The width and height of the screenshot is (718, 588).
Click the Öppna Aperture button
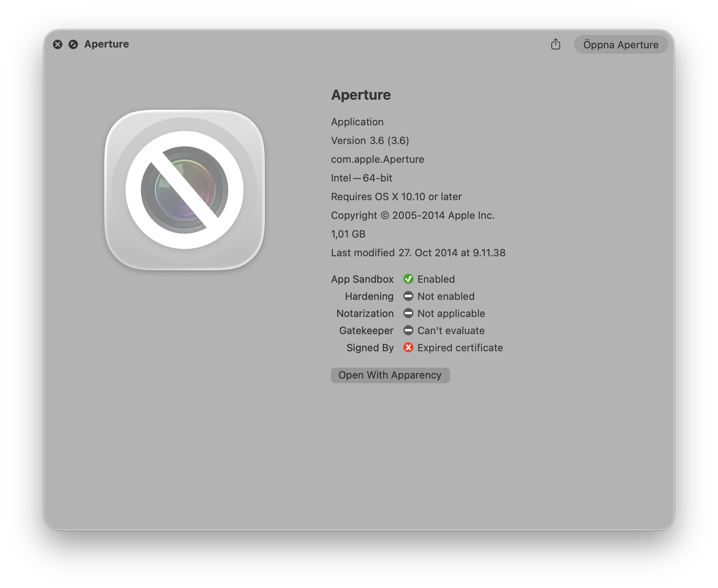point(621,44)
